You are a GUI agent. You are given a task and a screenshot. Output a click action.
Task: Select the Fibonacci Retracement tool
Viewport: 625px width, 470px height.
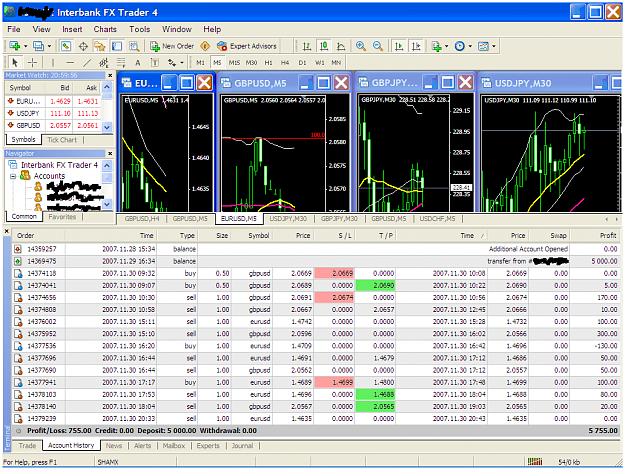coord(121,62)
